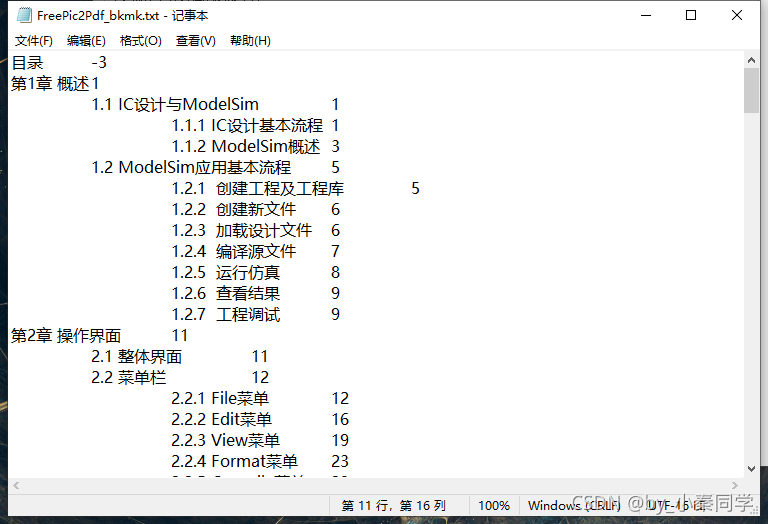Screen dimensions: 768x524
Task: Click the Notepad icon in title bar
Action: (x=24, y=15)
